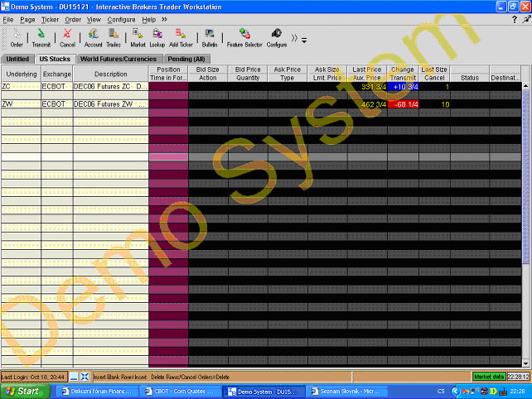Click the green Market data indicator
This screenshot has width=532, height=399.
pyautogui.click(x=489, y=377)
